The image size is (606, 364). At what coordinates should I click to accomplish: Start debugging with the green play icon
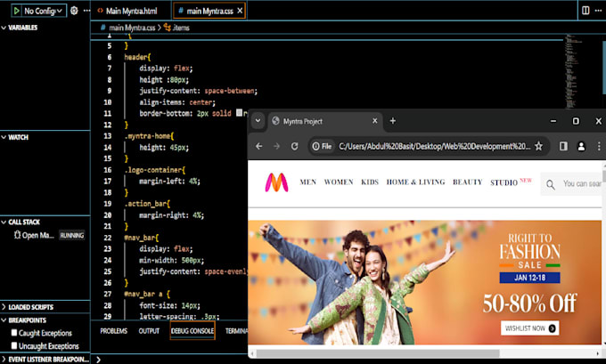point(16,11)
